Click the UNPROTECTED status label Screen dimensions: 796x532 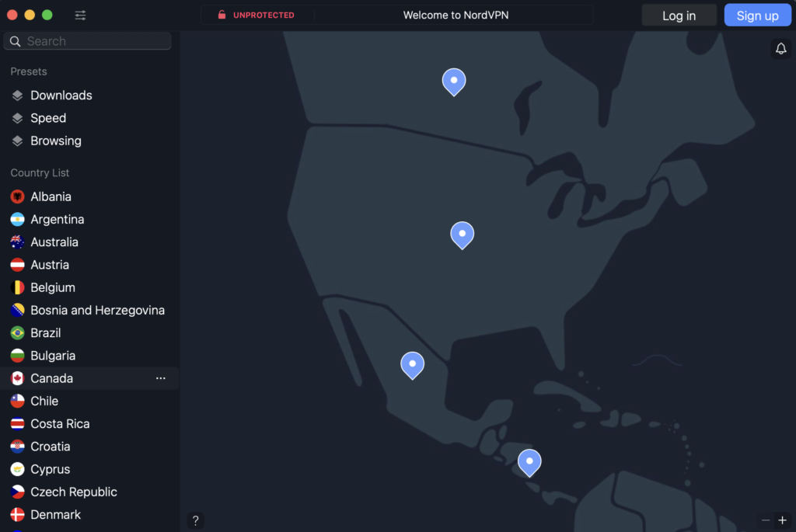point(264,16)
